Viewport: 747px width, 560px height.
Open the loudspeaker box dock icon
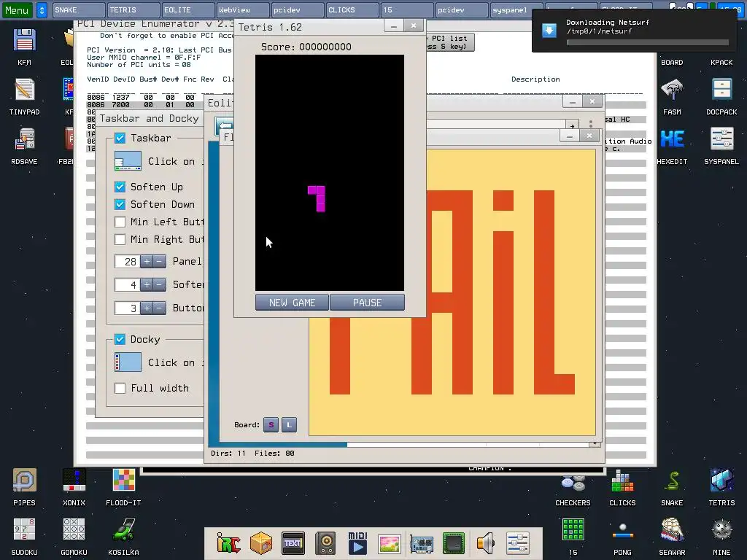coord(325,542)
